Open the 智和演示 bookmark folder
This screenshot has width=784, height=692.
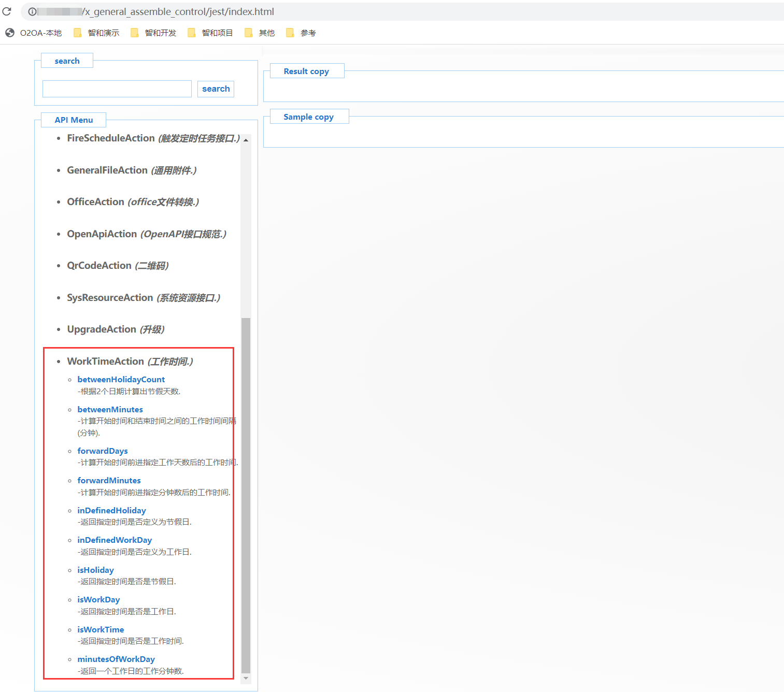pyautogui.click(x=97, y=33)
